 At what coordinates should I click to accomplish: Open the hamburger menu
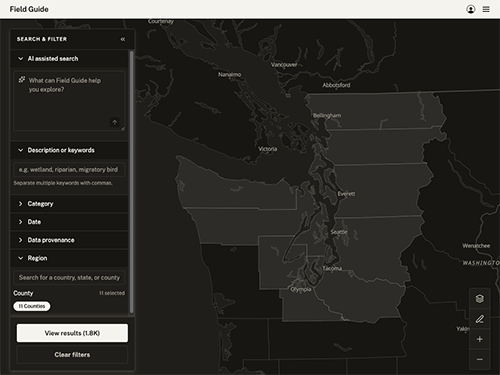click(486, 9)
